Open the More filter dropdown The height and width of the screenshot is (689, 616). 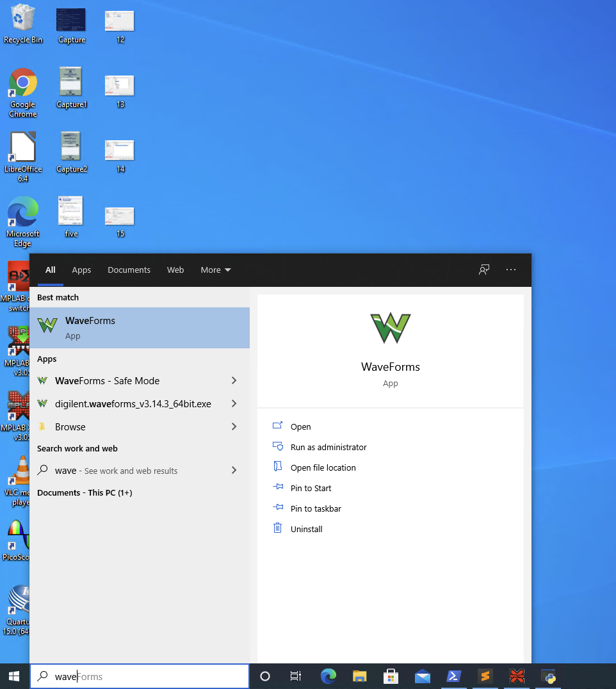point(215,270)
